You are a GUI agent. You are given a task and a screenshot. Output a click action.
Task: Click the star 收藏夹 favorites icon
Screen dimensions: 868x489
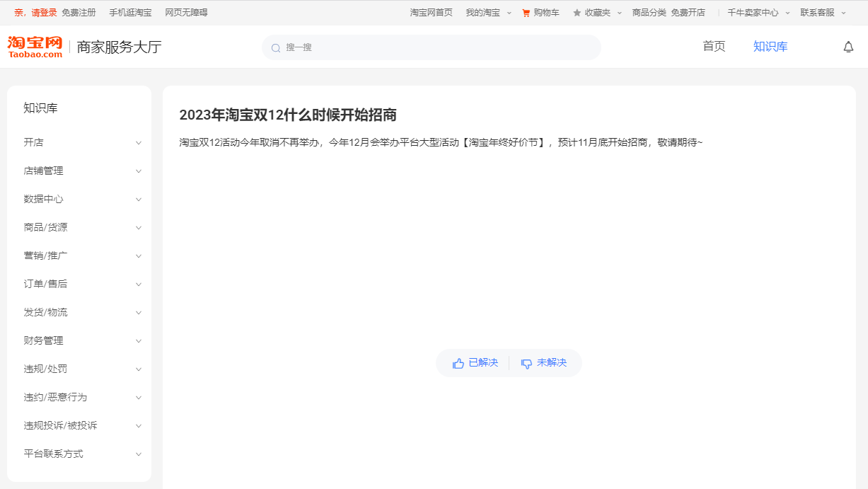(x=577, y=13)
